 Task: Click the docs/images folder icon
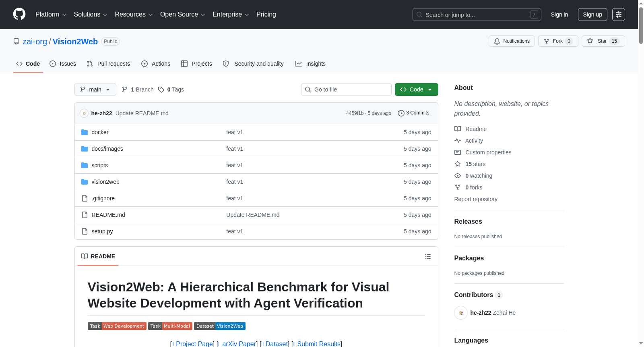[x=85, y=149]
